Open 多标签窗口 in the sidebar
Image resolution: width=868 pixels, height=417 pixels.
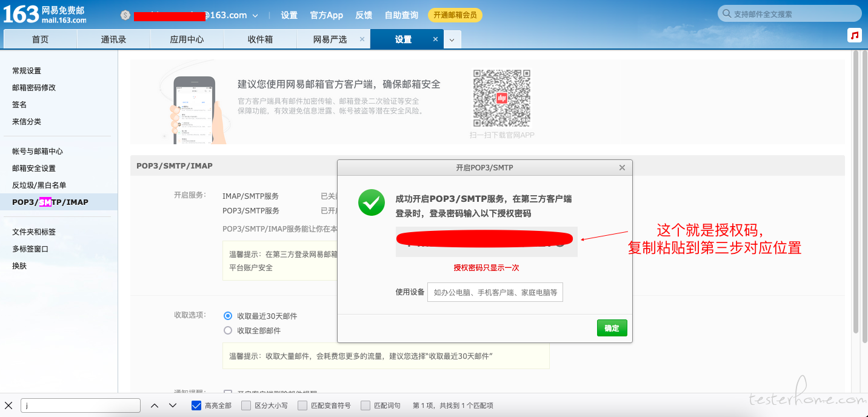(30, 249)
